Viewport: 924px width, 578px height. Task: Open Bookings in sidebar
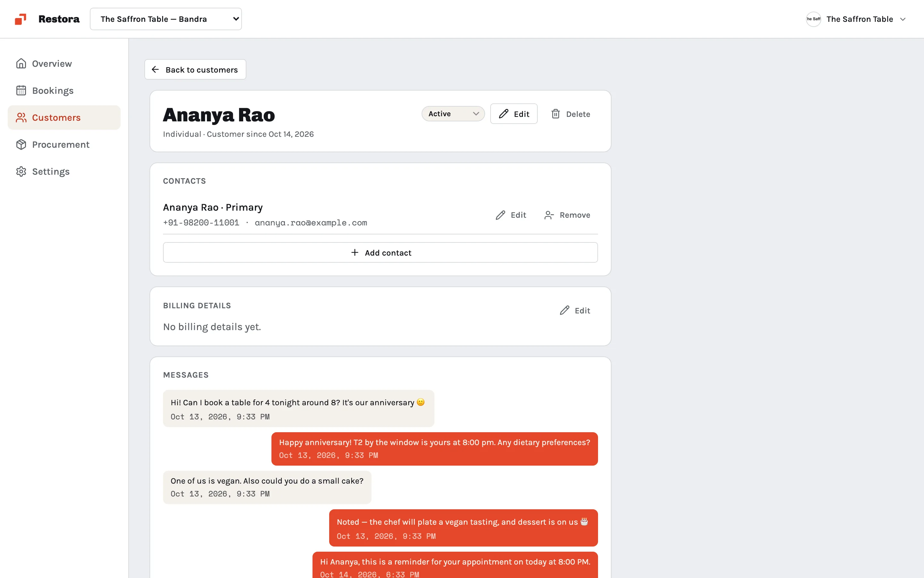[64, 91]
